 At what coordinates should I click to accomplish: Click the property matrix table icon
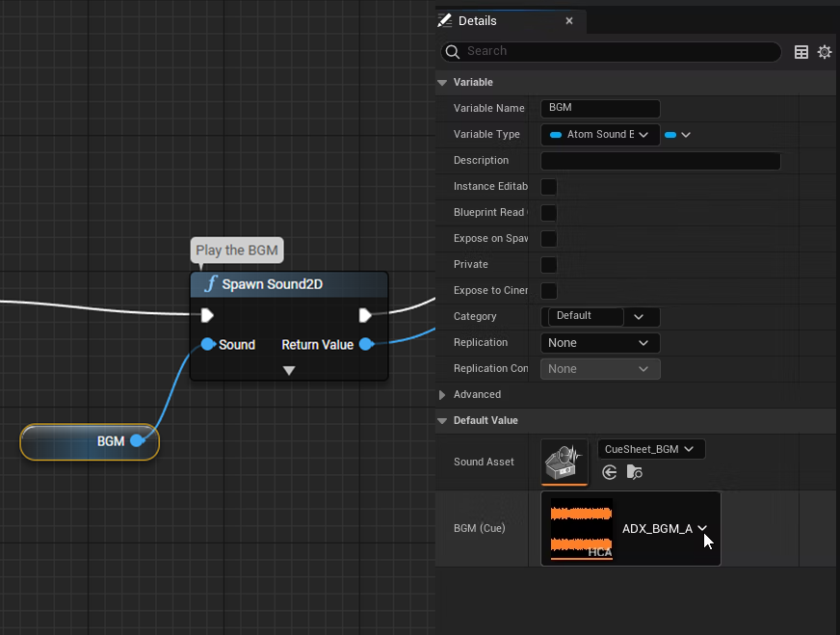point(801,52)
